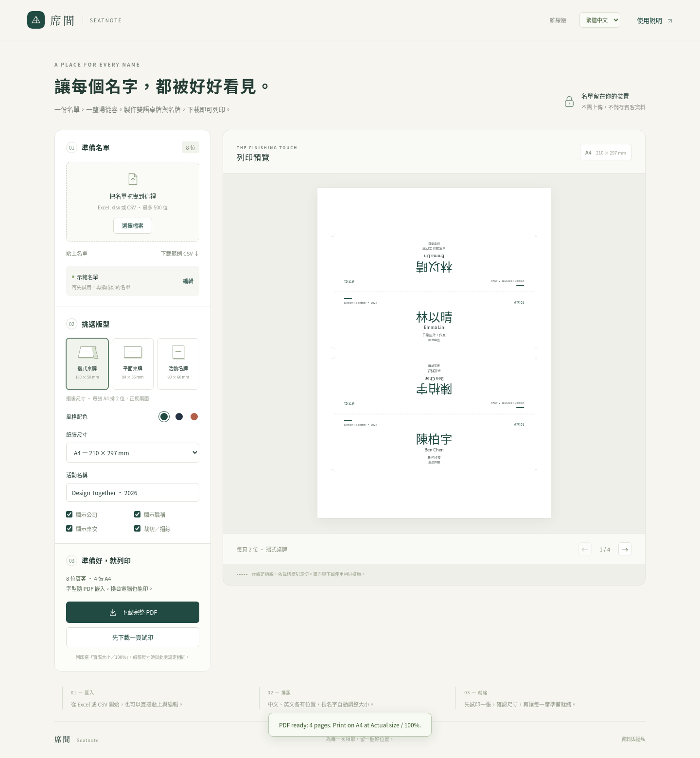The height and width of the screenshot is (758, 700).
Task: Click 貼上名單 paste list link
Action: click(x=77, y=254)
